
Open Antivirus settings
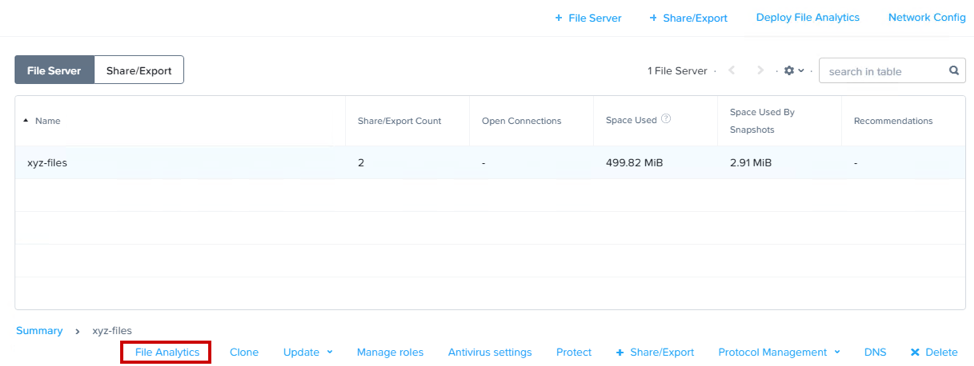[490, 352]
